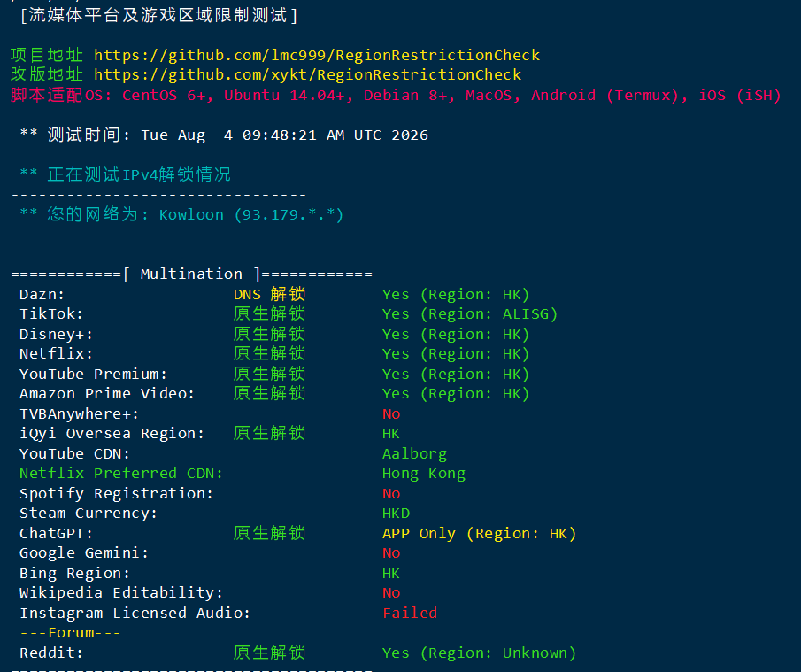Click the Reddit Region Unknown result
The image size is (801, 672).
pos(479,653)
